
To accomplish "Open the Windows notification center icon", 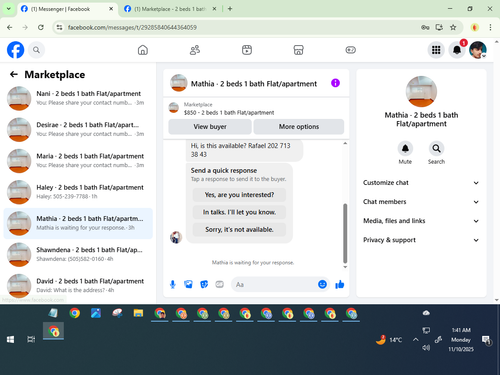I will 487,340.
